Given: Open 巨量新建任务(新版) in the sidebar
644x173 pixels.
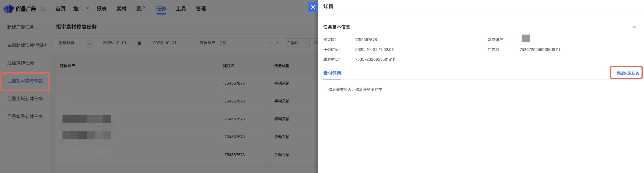Looking at the screenshot, I should [x=27, y=45].
